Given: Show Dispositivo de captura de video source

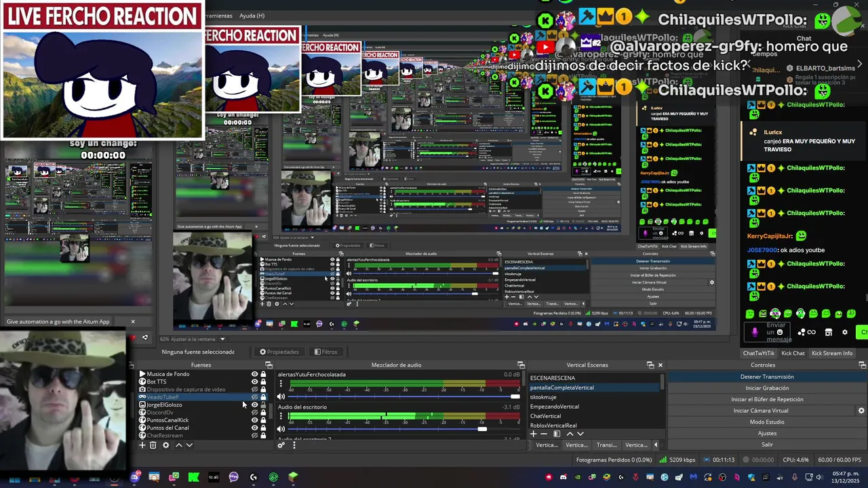Looking at the screenshot, I should point(255,390).
